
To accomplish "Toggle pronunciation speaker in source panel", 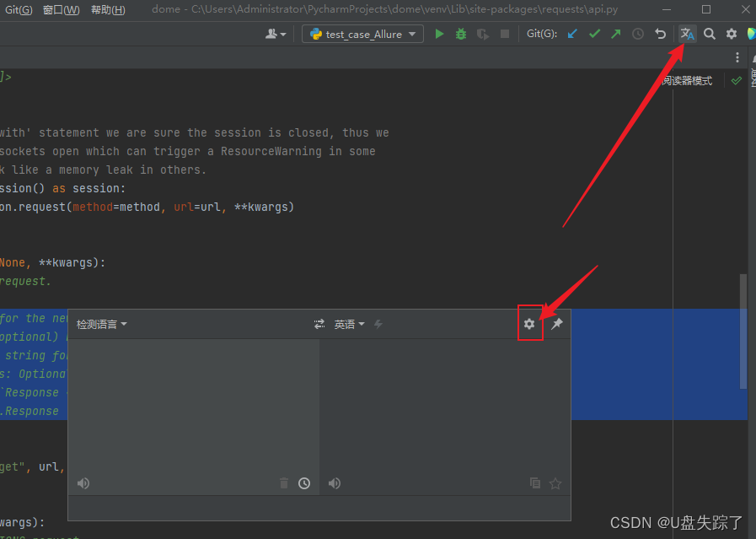I will [83, 482].
